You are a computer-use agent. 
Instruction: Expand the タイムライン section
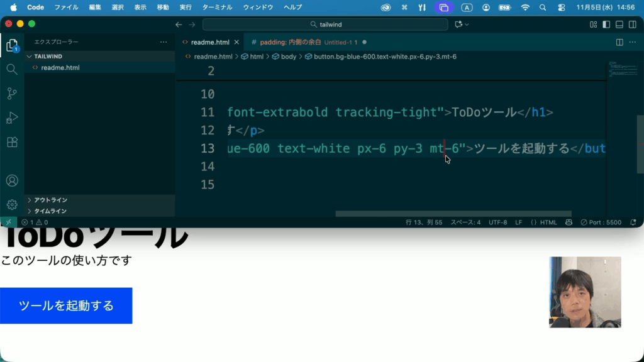pyautogui.click(x=50, y=211)
